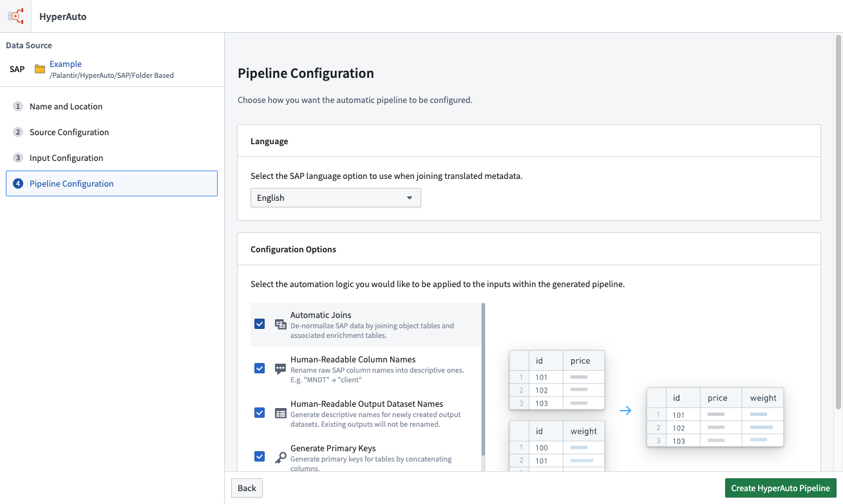Click the options list scrollbar
Image resolution: width=843 pixels, height=504 pixels.
483,380
